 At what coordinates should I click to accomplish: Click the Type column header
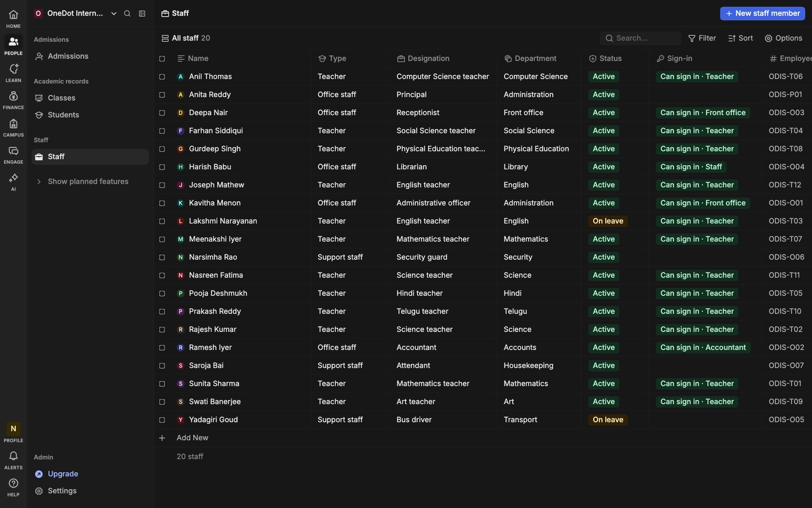point(333,59)
